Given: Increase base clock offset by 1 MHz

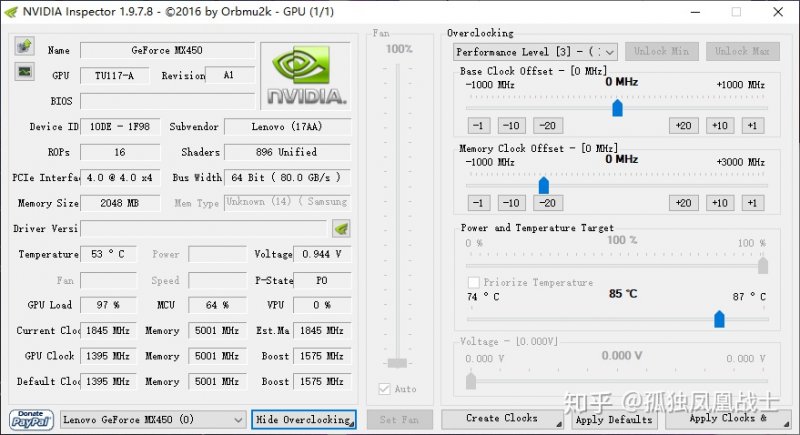Looking at the screenshot, I should [753, 125].
